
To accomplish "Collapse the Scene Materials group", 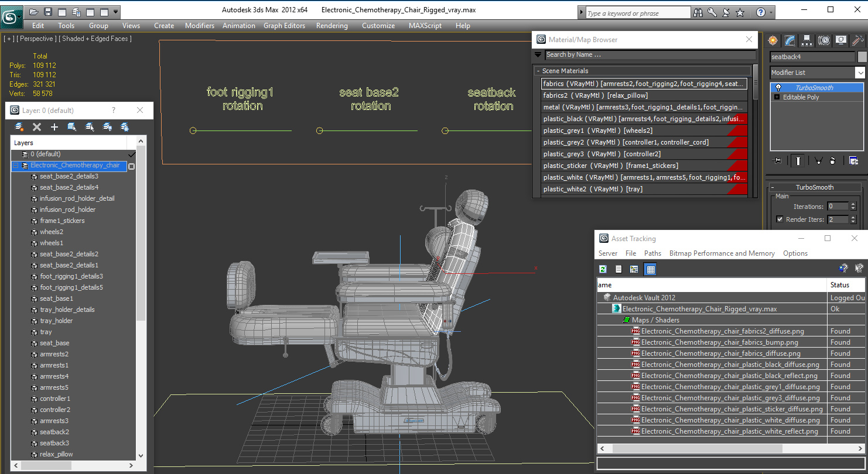I will point(538,71).
